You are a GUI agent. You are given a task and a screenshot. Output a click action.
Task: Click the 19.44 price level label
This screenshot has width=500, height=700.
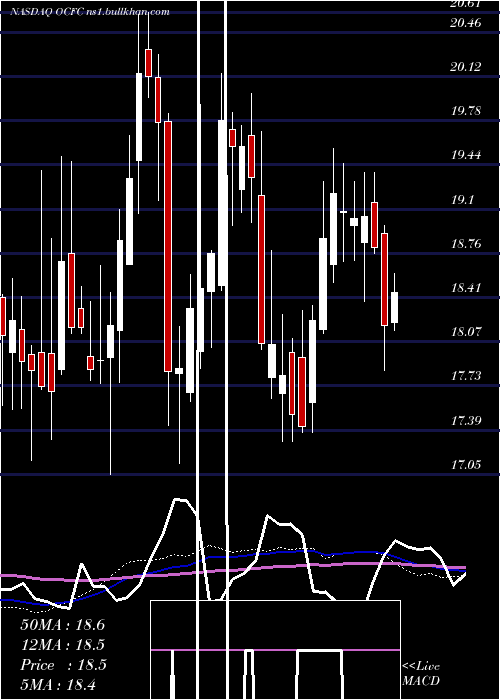point(466,155)
